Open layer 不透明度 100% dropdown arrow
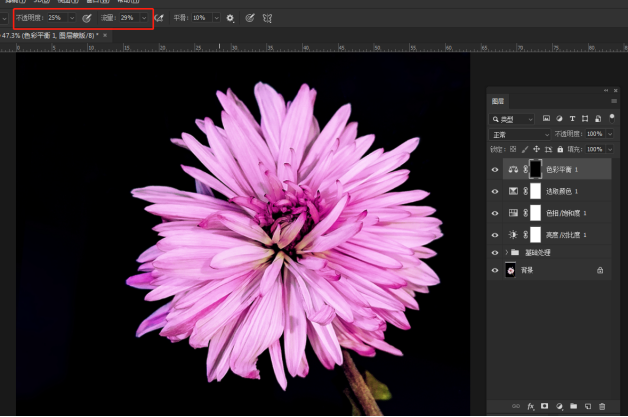The image size is (628, 417). coord(610,134)
